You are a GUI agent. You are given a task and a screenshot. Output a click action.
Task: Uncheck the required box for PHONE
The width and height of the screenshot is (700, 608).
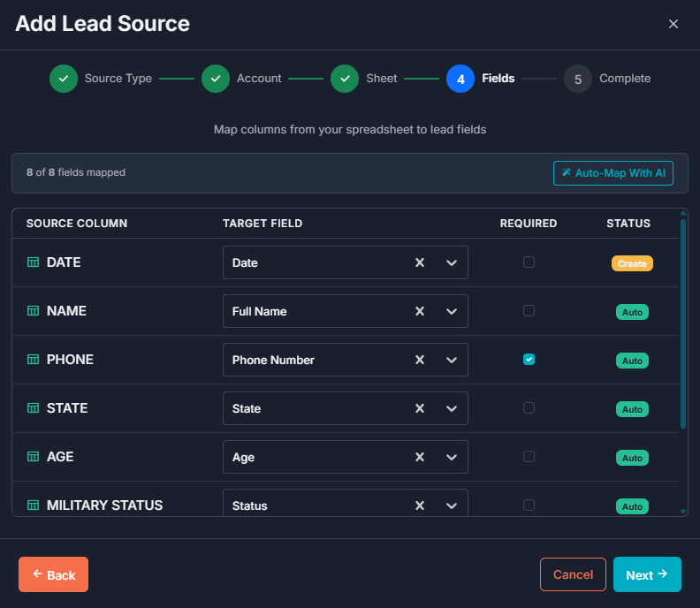[529, 359]
